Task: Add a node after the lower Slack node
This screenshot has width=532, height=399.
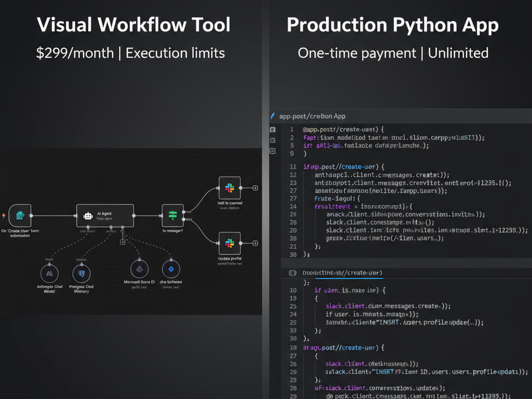Action: (255, 243)
